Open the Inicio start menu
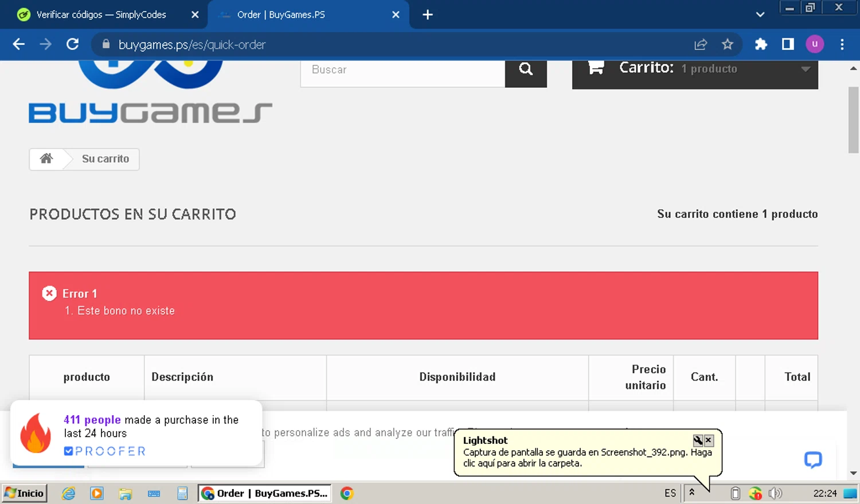This screenshot has height=504, width=860. point(24,493)
